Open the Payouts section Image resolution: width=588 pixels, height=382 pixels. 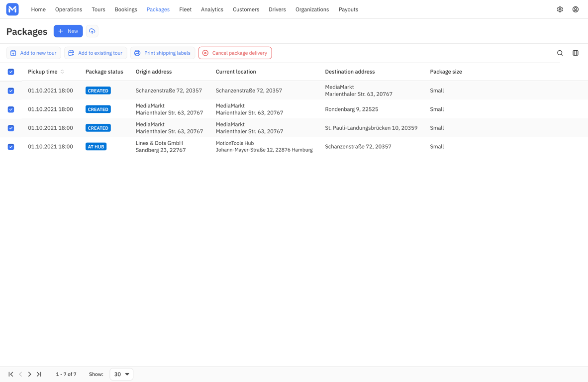pyautogui.click(x=348, y=9)
